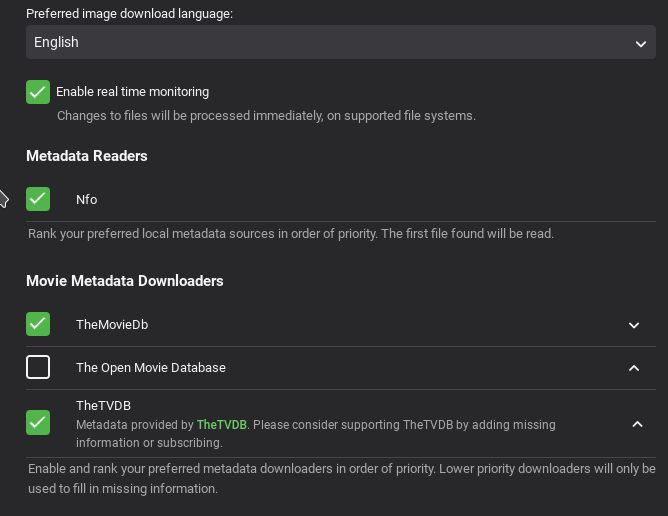This screenshot has height=516, width=668.
Task: Click the TheTVDB row title text
Action: click(x=103, y=406)
